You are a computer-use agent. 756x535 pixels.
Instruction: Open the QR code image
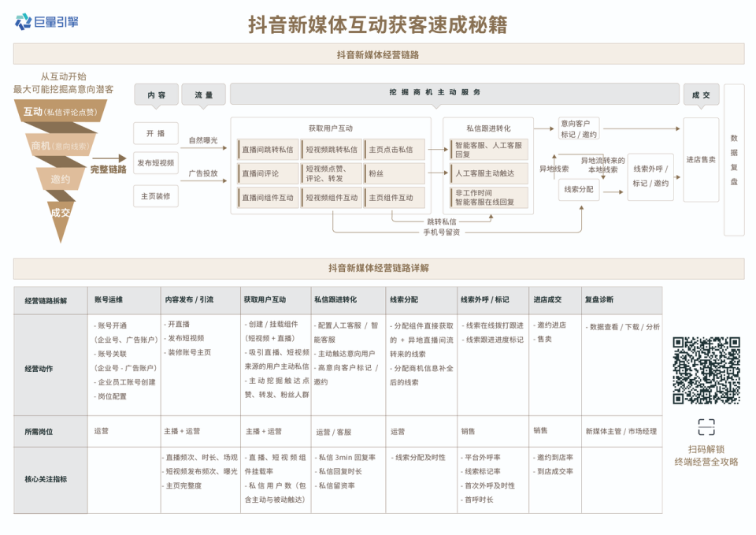(706, 370)
